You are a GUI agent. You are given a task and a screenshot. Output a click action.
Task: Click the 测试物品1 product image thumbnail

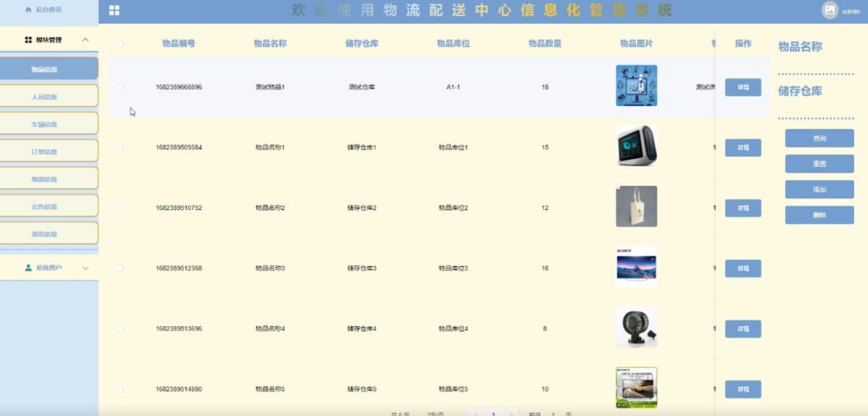coord(636,86)
